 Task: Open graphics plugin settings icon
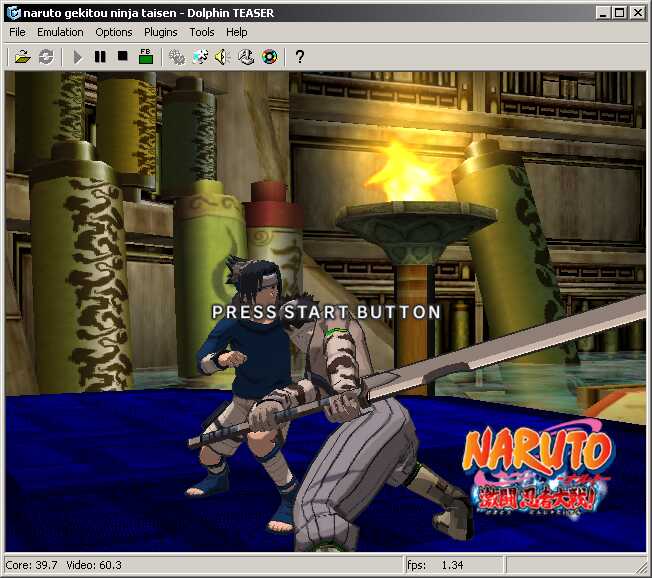click(200, 57)
